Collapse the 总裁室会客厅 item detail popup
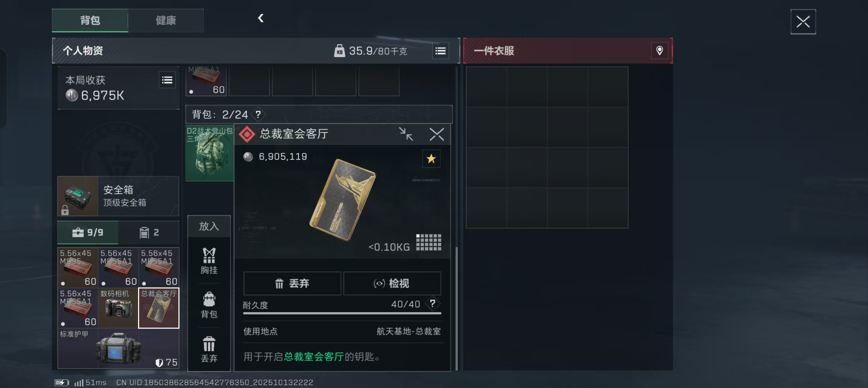The height and width of the screenshot is (388, 868). 406,134
